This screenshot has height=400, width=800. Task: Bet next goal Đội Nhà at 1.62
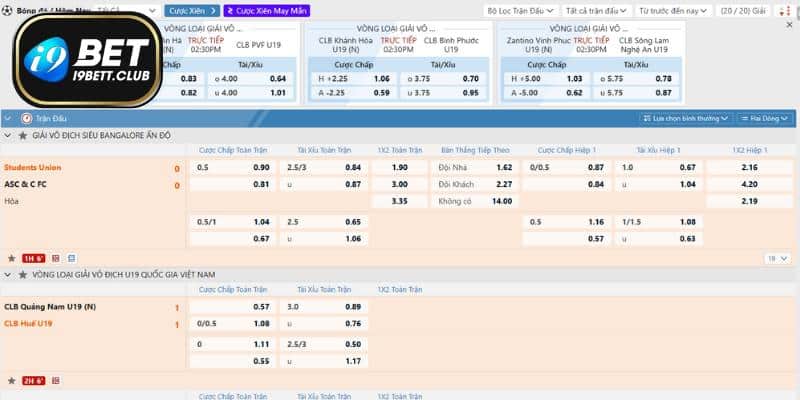point(475,167)
